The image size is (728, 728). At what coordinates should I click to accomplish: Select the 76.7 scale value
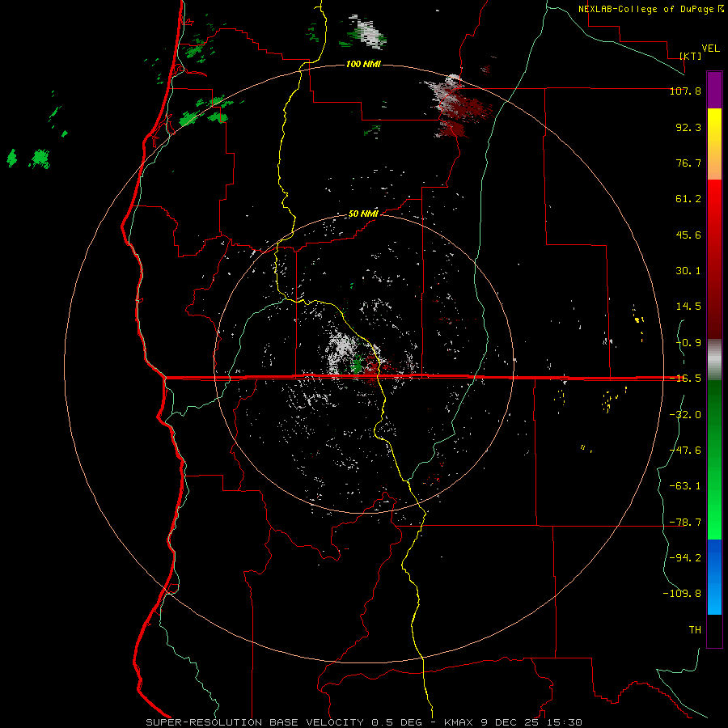pos(688,163)
